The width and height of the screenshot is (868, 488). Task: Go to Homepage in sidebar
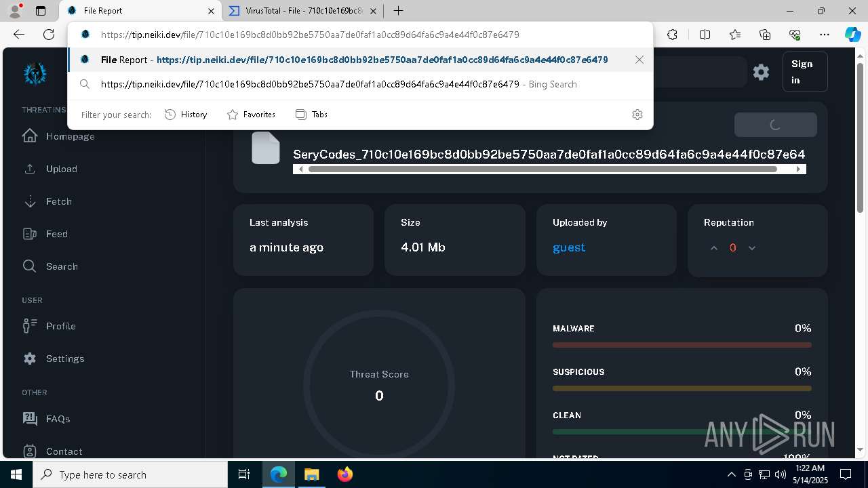pos(58,136)
